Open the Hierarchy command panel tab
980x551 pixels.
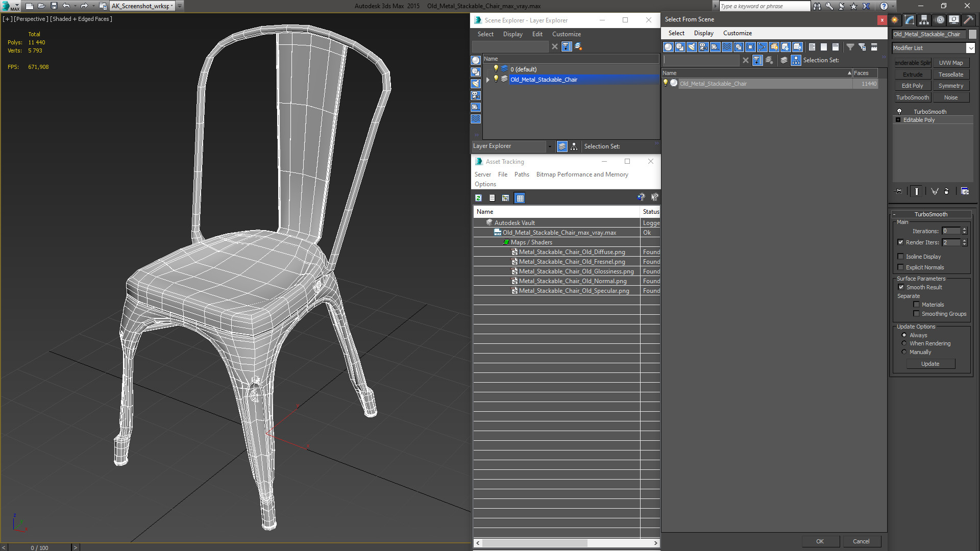[924, 20]
